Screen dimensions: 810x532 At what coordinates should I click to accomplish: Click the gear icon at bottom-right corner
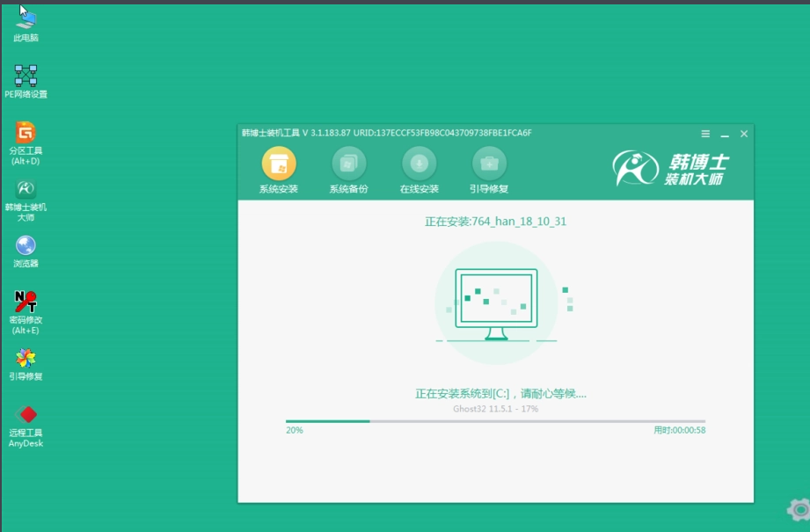[x=799, y=509]
